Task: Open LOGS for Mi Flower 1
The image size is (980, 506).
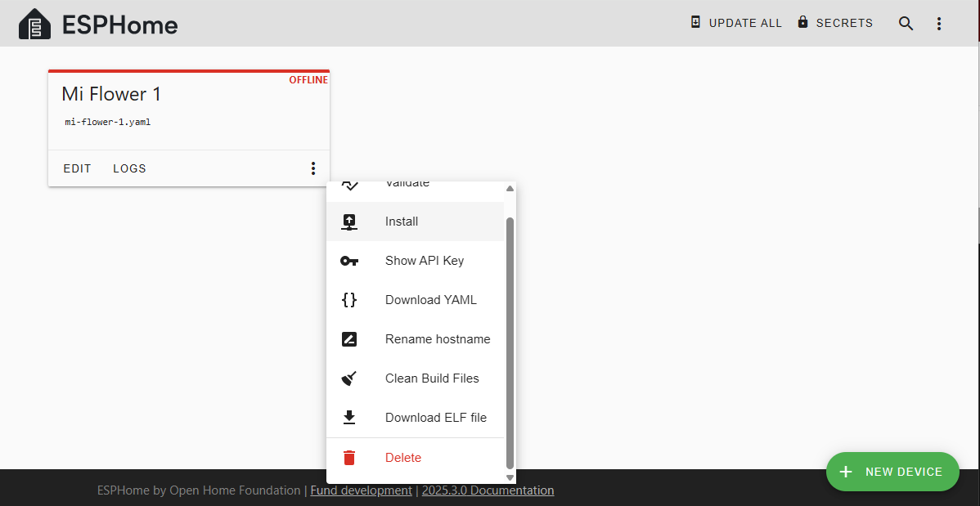Action: (x=129, y=168)
